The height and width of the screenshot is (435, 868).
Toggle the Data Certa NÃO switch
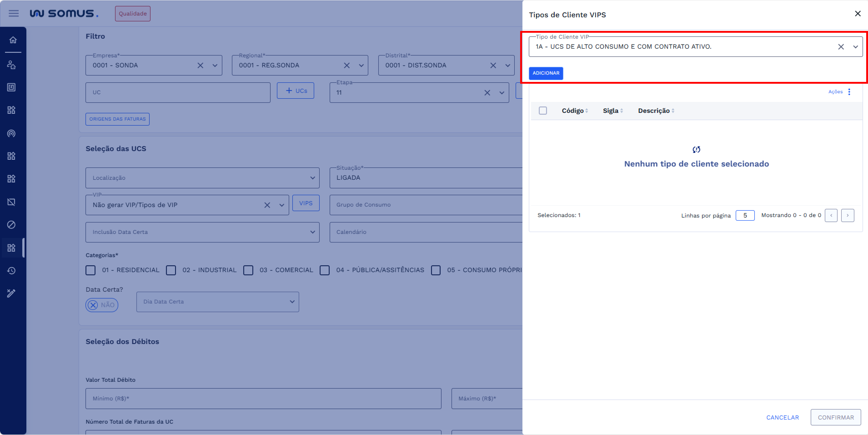click(101, 305)
